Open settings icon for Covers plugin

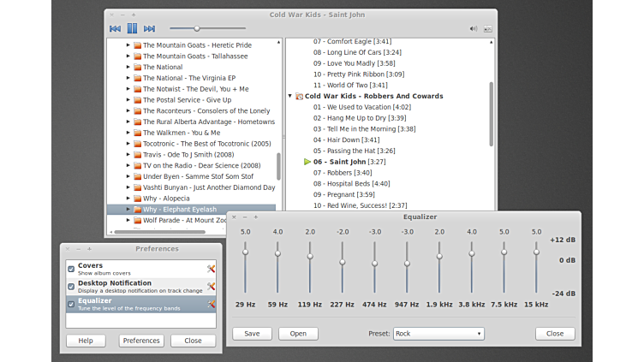coord(211,269)
